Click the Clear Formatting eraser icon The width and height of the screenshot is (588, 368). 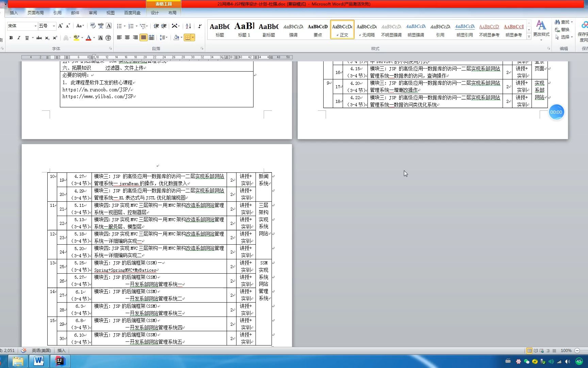click(93, 26)
